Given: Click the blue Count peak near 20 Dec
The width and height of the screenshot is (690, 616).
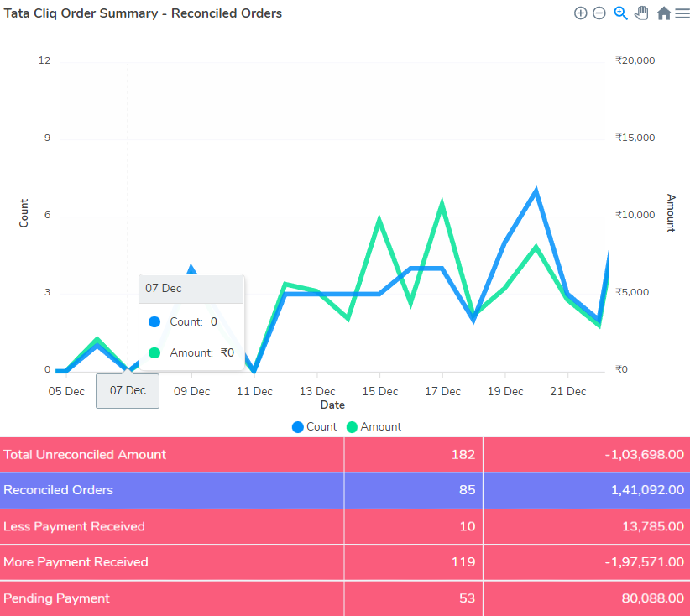Looking at the screenshot, I should 536,191.
